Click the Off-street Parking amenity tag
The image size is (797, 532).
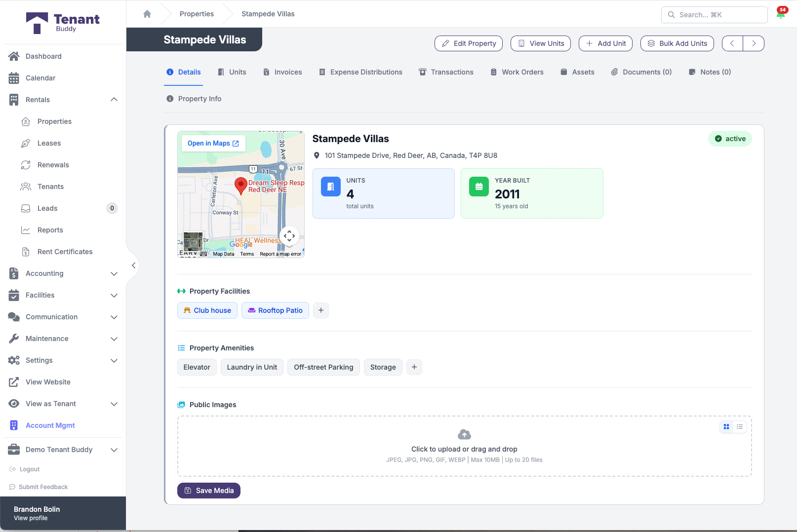point(323,367)
